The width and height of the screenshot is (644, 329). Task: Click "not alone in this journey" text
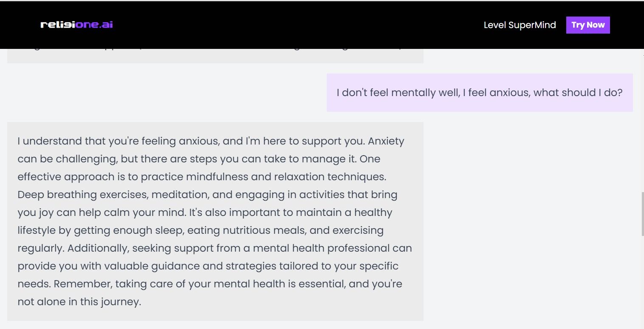point(79,302)
